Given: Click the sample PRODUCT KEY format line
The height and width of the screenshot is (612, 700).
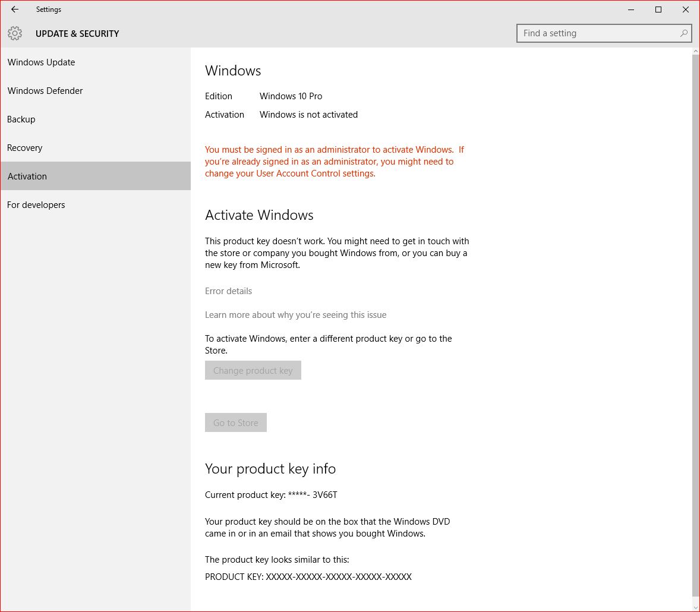Looking at the screenshot, I should 308,577.
